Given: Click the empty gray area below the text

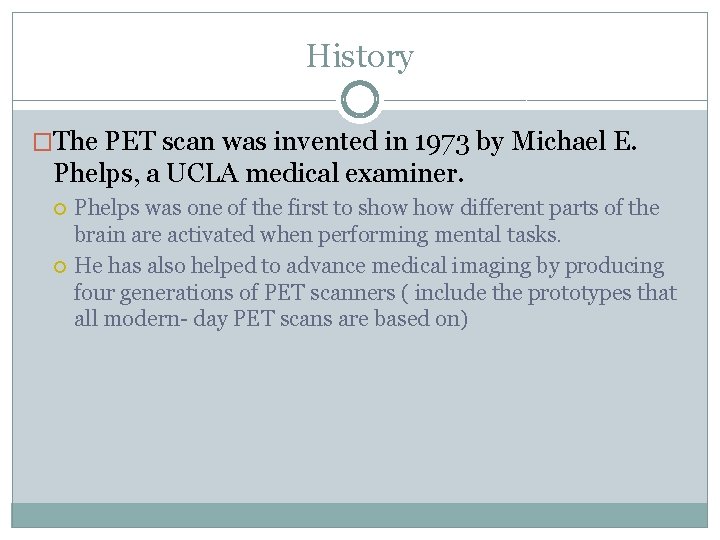Looking at the screenshot, I should 359,420.
